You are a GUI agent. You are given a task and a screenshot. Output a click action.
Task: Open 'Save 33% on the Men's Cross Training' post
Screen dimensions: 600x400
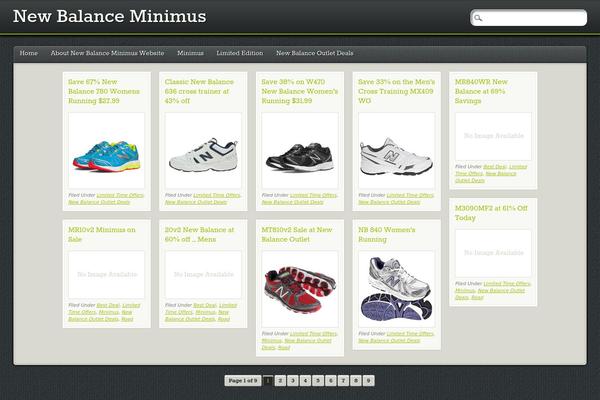point(396,91)
